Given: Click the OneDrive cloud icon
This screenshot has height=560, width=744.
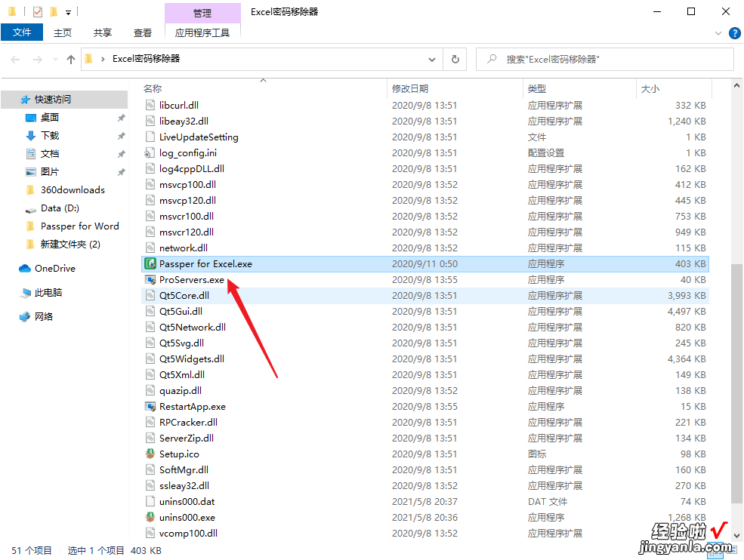Looking at the screenshot, I should [x=25, y=269].
